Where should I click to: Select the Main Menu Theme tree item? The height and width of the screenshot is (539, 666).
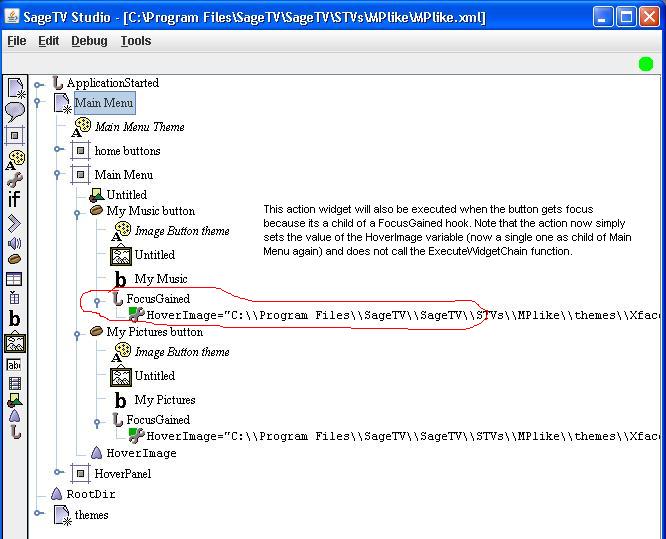pyautogui.click(x=139, y=127)
